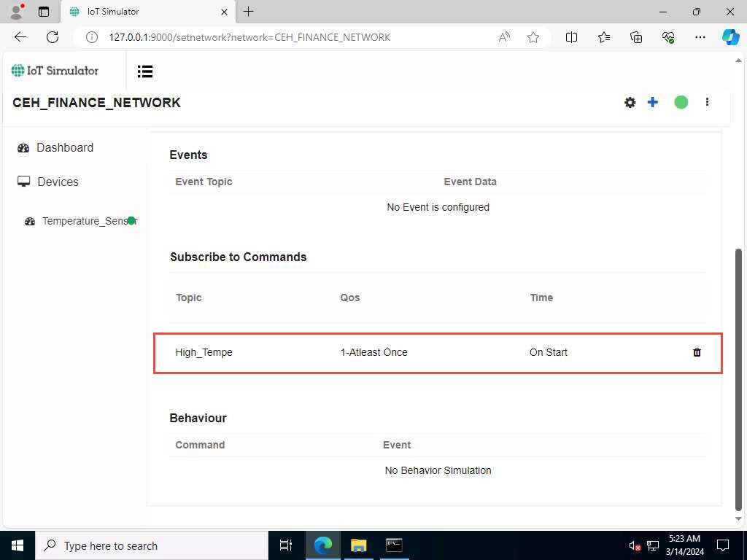Click the Command column header
Screen dimensions: 747x560
[x=200, y=445]
